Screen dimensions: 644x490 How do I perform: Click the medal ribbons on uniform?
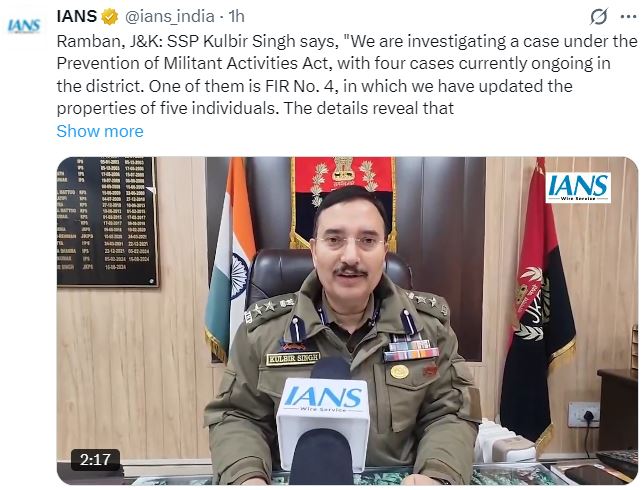(411, 349)
